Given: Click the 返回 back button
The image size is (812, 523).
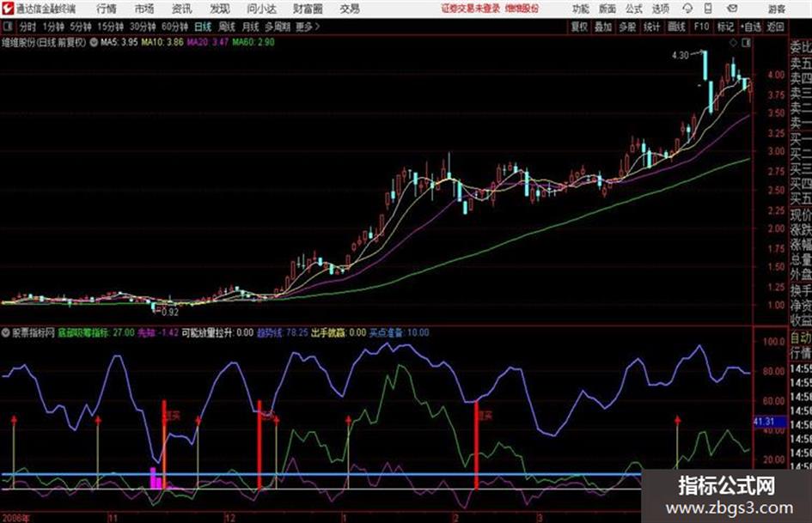Looking at the screenshot, I should click(775, 27).
